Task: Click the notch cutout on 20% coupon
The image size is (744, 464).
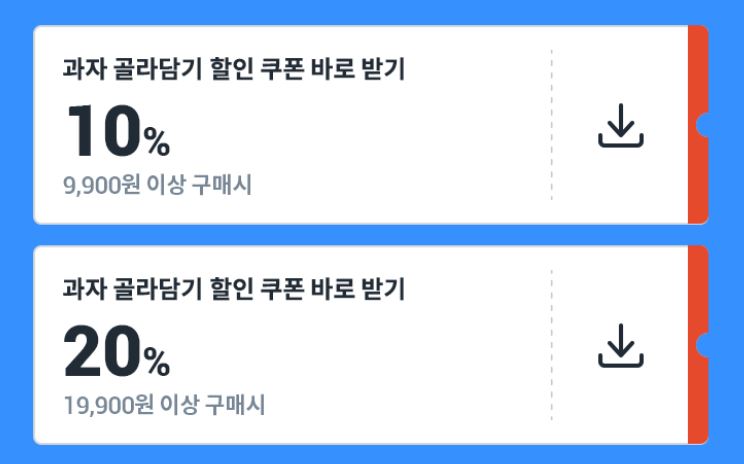Action: tap(703, 345)
